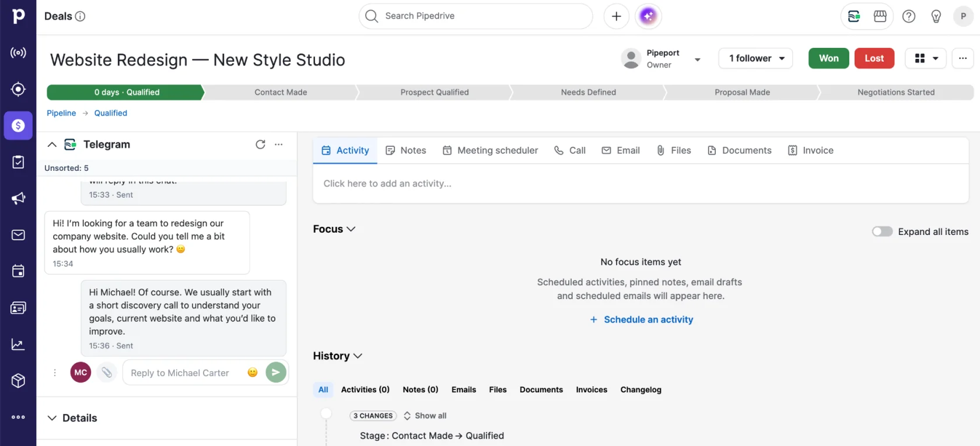Image resolution: width=980 pixels, height=446 pixels.
Task: Open the user profile avatar P
Action: 964,16
